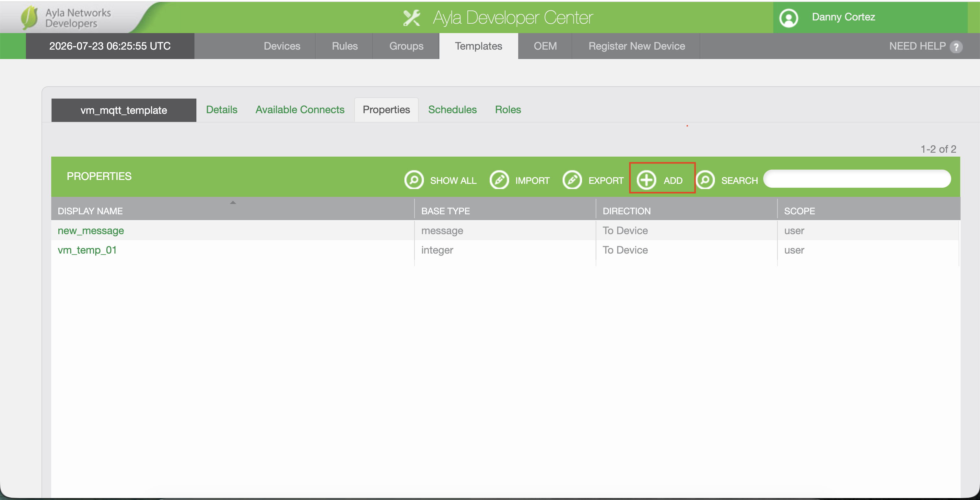Focus the properties search field
Screen dimensions: 980x500
pos(857,179)
